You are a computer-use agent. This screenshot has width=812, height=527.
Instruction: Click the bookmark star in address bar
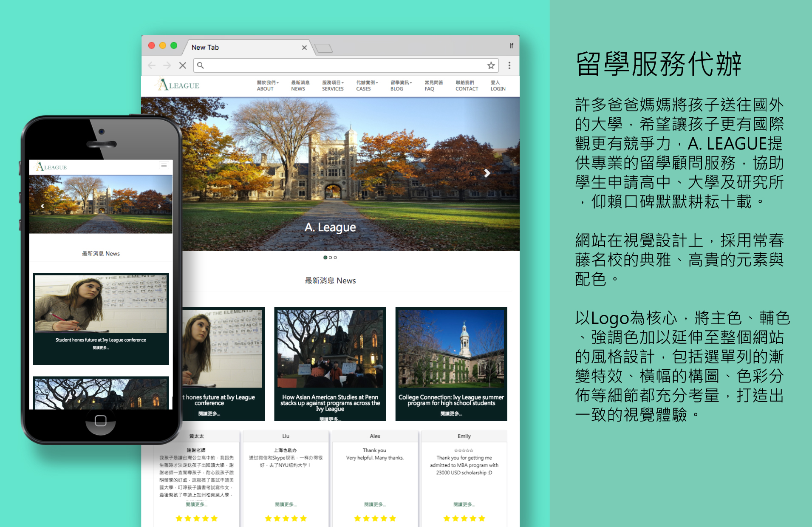tap(491, 65)
